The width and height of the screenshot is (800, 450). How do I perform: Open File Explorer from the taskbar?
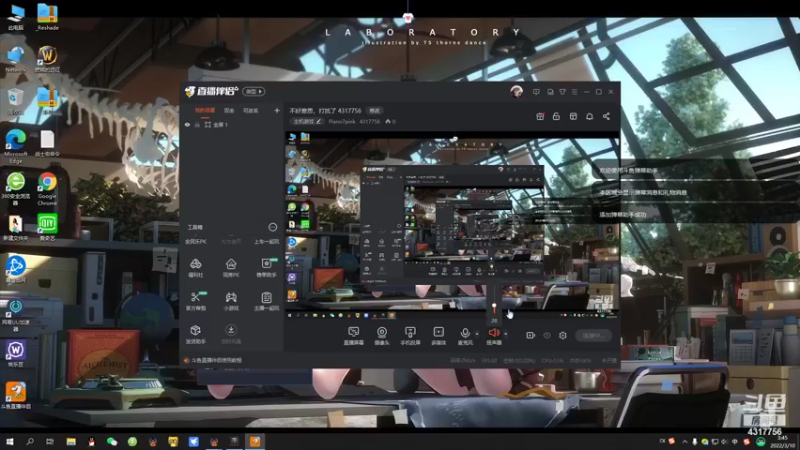click(x=71, y=441)
